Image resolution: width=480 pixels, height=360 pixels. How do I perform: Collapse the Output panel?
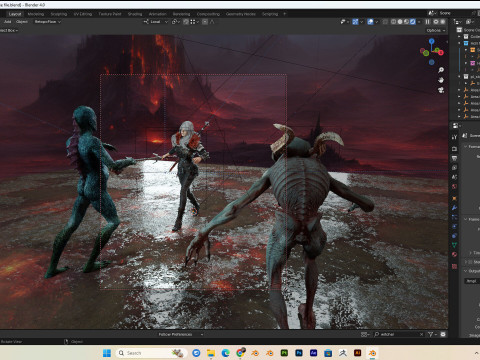[466, 271]
